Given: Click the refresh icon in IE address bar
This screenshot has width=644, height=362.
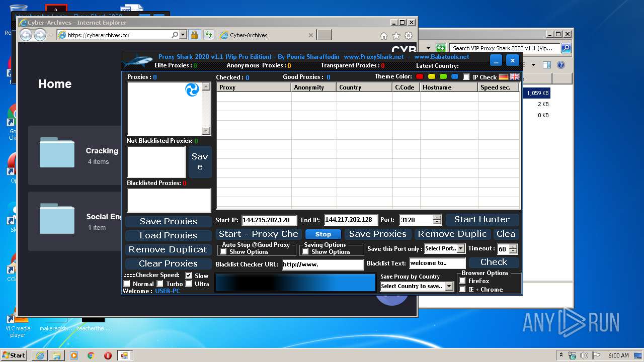Looking at the screenshot, I should (209, 35).
